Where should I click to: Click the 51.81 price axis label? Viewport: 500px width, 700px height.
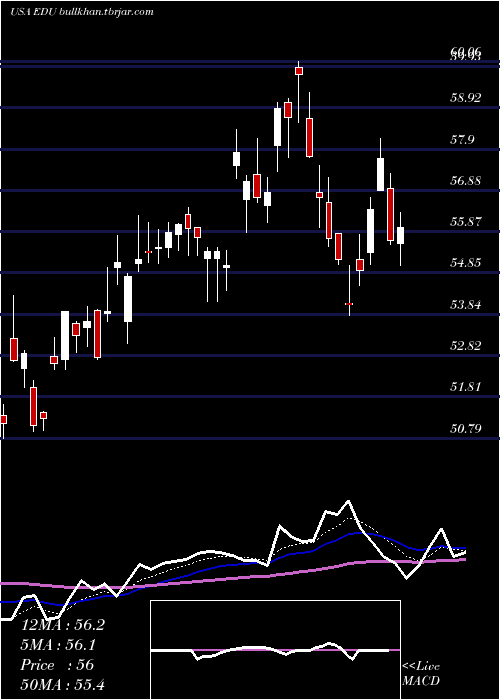(x=466, y=387)
